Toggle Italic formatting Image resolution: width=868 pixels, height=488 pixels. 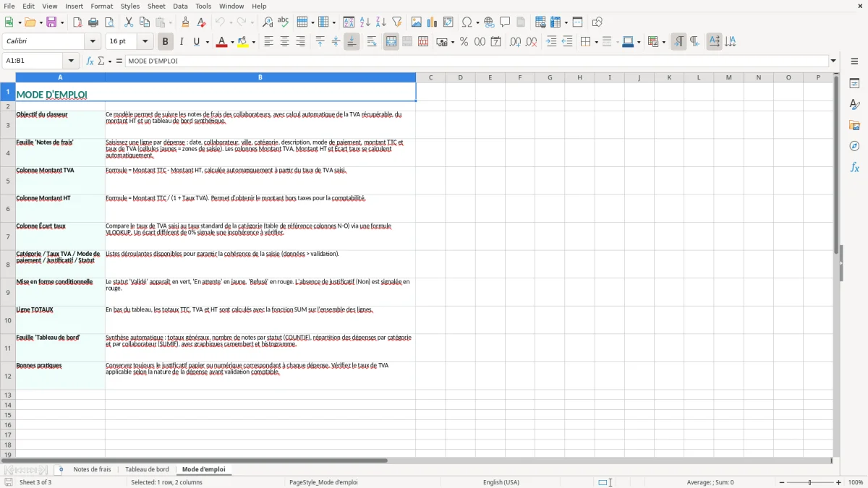pyautogui.click(x=182, y=42)
